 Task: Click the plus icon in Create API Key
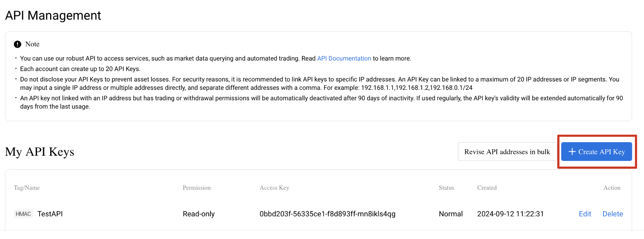[x=572, y=152]
